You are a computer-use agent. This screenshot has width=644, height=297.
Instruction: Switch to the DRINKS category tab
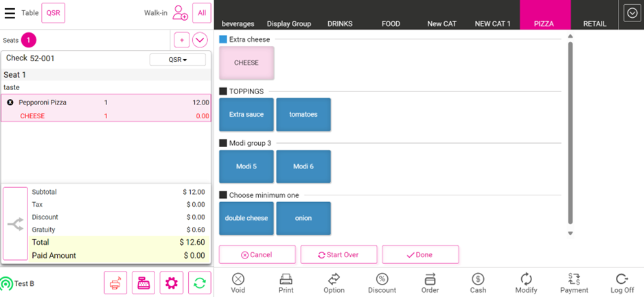[x=340, y=23]
